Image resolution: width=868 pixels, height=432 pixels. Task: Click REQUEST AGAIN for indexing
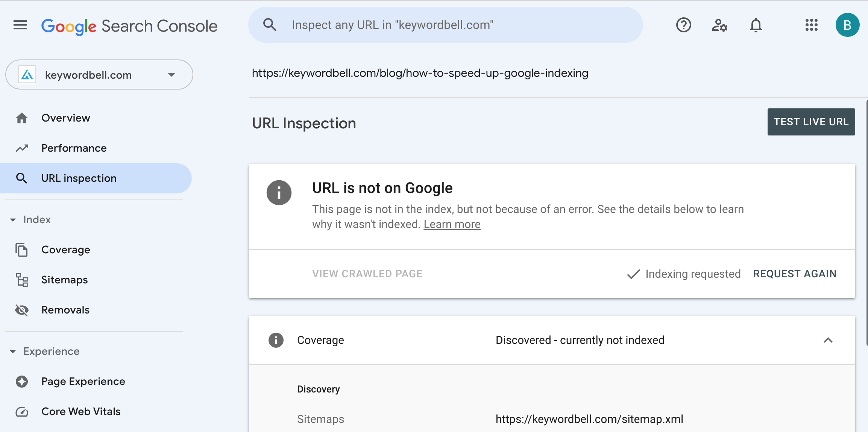tap(795, 274)
